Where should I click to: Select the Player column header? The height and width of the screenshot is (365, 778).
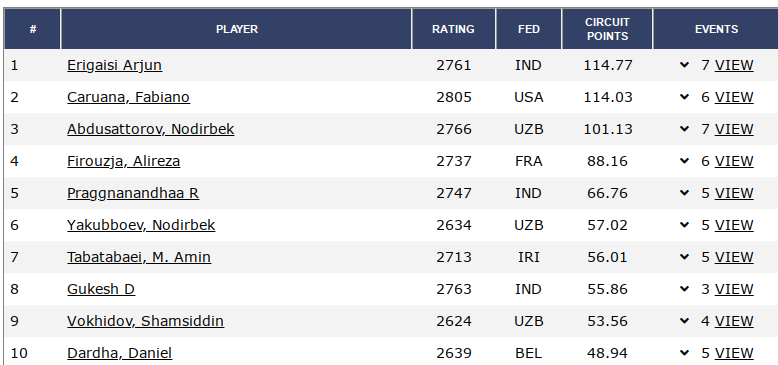coord(236,29)
